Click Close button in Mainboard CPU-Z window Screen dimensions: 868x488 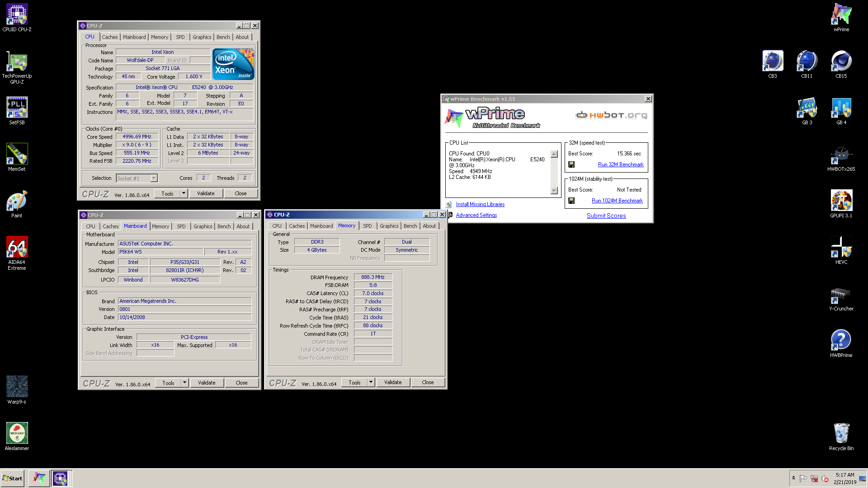(x=241, y=383)
